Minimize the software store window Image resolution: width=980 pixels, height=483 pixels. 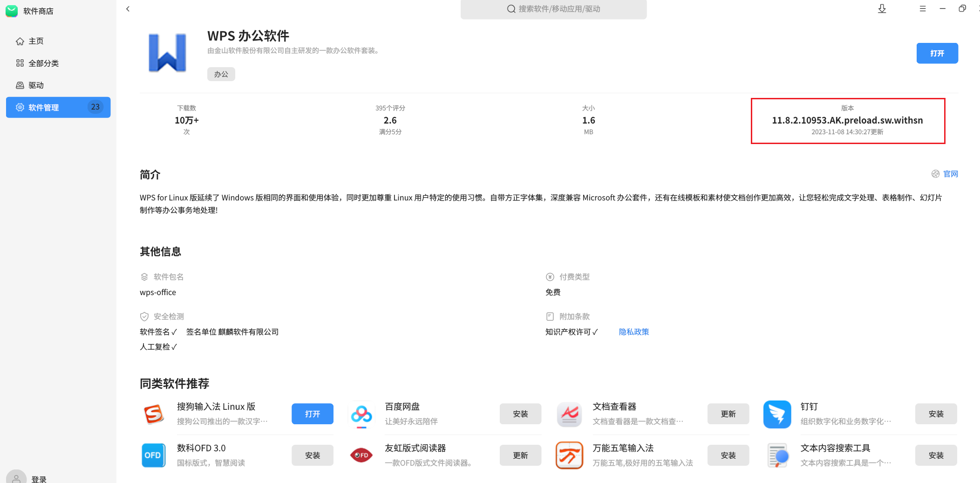pyautogui.click(x=942, y=9)
